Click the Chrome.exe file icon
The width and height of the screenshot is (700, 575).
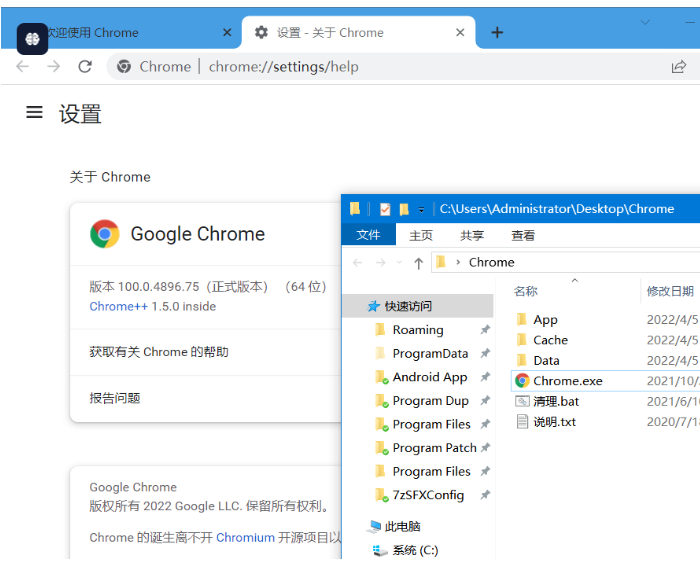point(522,381)
